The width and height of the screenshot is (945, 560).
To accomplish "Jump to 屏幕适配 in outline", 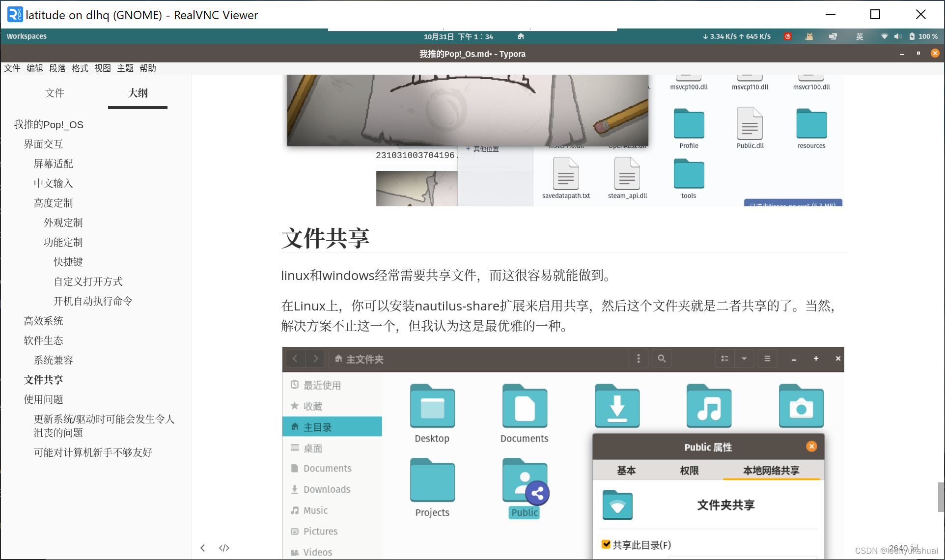I will [x=54, y=164].
